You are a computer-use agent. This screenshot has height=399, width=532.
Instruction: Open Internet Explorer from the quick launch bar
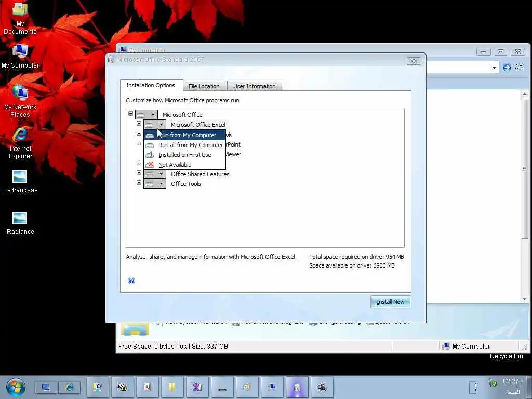click(x=70, y=387)
